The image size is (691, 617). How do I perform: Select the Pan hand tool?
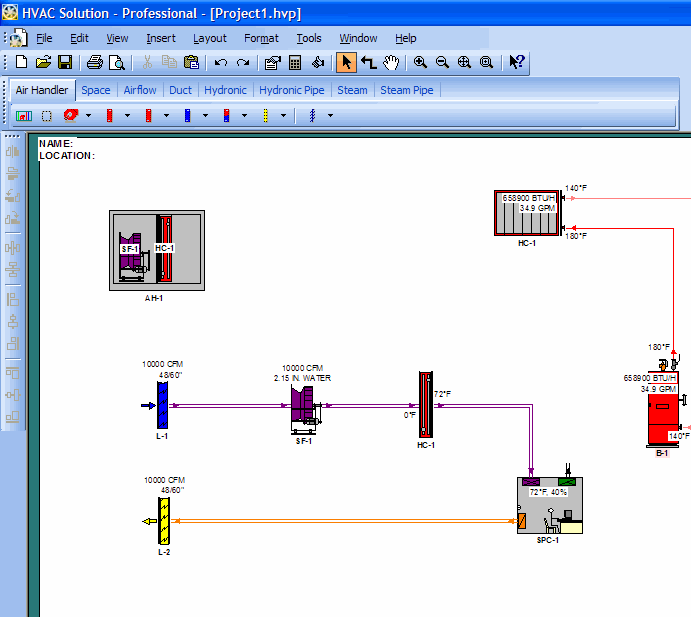click(x=391, y=62)
